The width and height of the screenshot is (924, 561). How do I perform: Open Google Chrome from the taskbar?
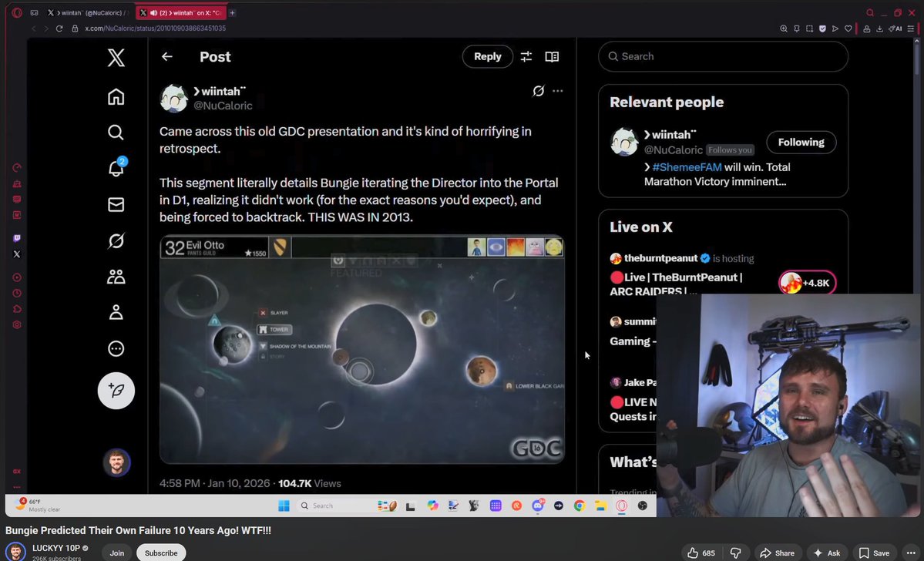click(580, 506)
